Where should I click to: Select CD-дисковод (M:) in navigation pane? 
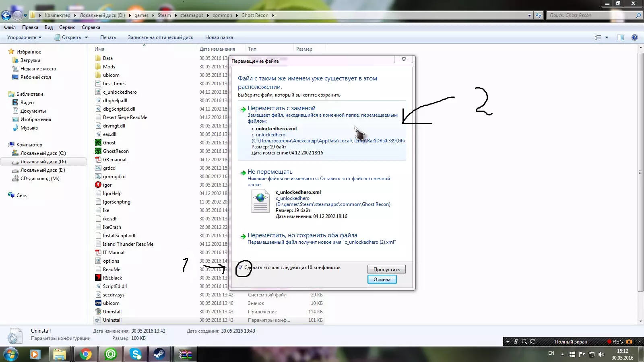click(40, 179)
